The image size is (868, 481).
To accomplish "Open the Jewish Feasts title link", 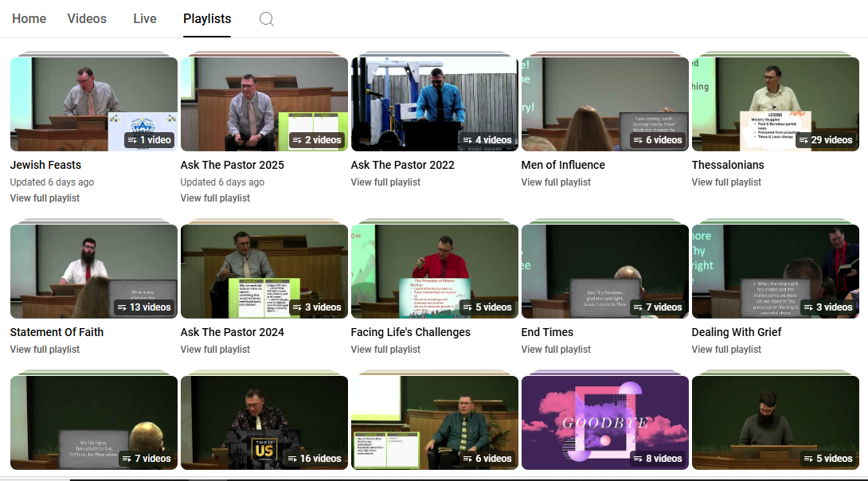I will coord(45,165).
